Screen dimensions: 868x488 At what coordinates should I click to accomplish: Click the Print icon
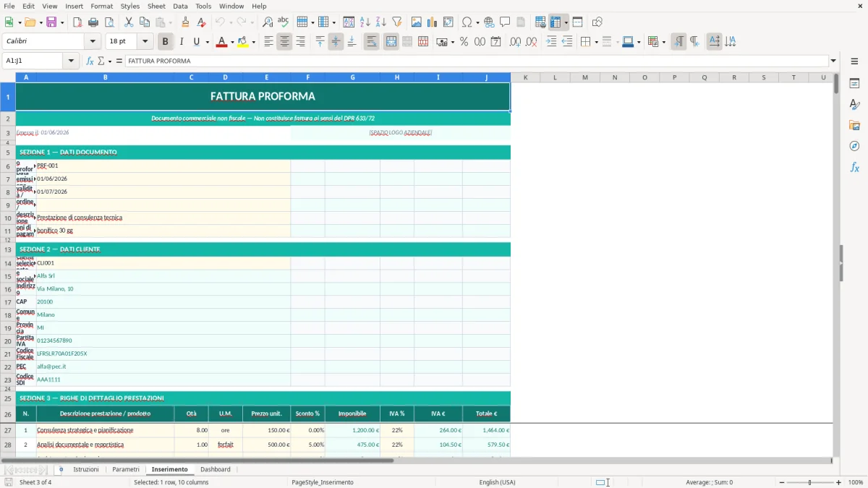pyautogui.click(x=93, y=22)
